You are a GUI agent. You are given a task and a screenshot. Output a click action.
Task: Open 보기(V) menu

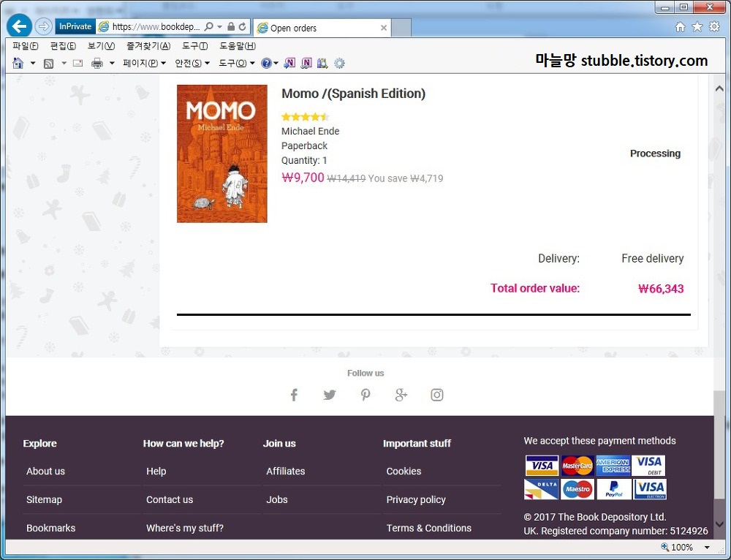click(x=101, y=46)
